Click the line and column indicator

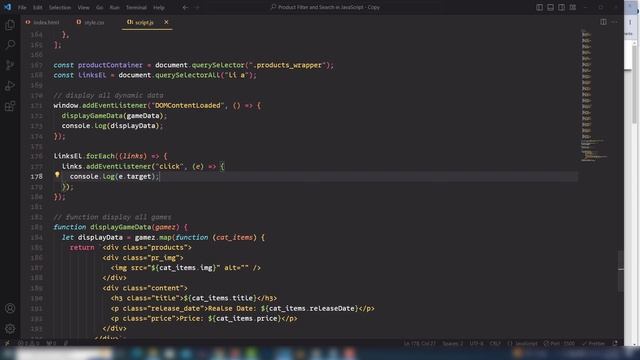[x=420, y=343]
